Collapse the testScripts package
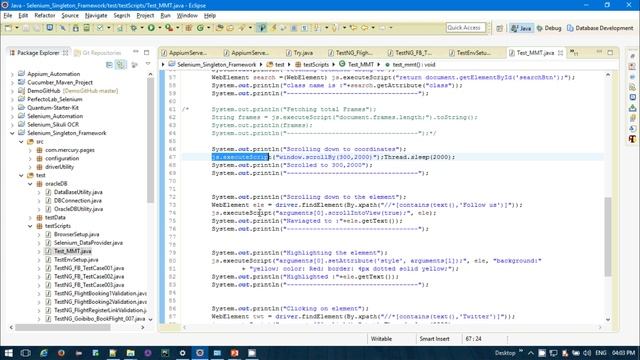640x360 pixels. tap(30, 226)
